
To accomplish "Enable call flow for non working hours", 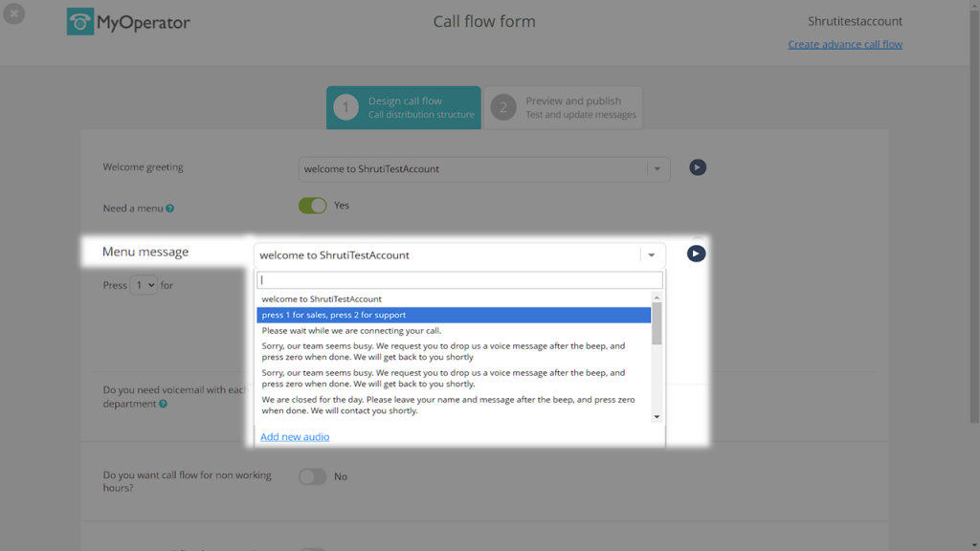I will [312, 475].
